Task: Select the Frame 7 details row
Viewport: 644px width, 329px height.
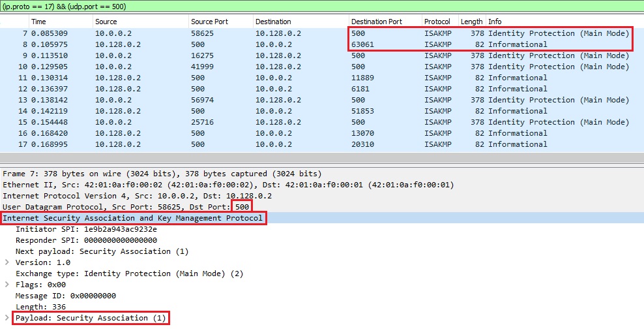Action: 322,174
